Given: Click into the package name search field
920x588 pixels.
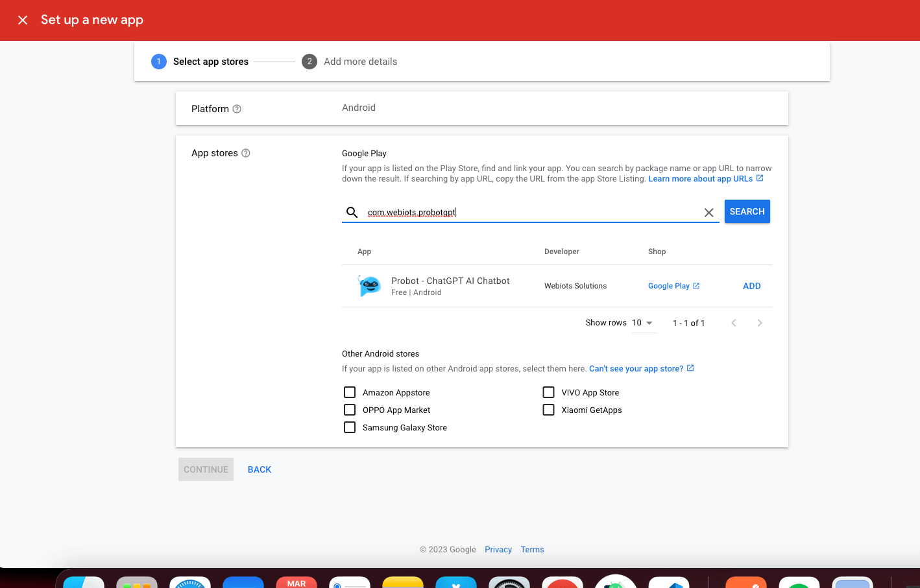Looking at the screenshot, I should (x=532, y=213).
